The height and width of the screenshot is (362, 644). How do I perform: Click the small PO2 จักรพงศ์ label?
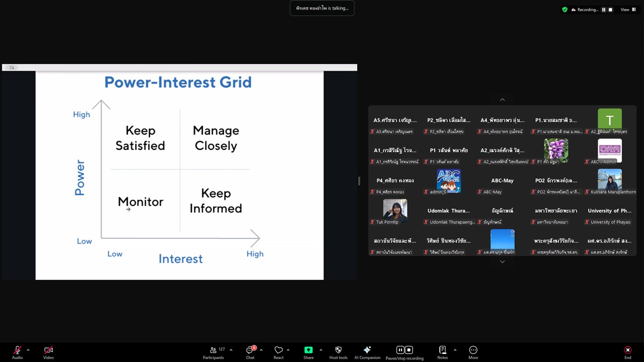click(558, 192)
